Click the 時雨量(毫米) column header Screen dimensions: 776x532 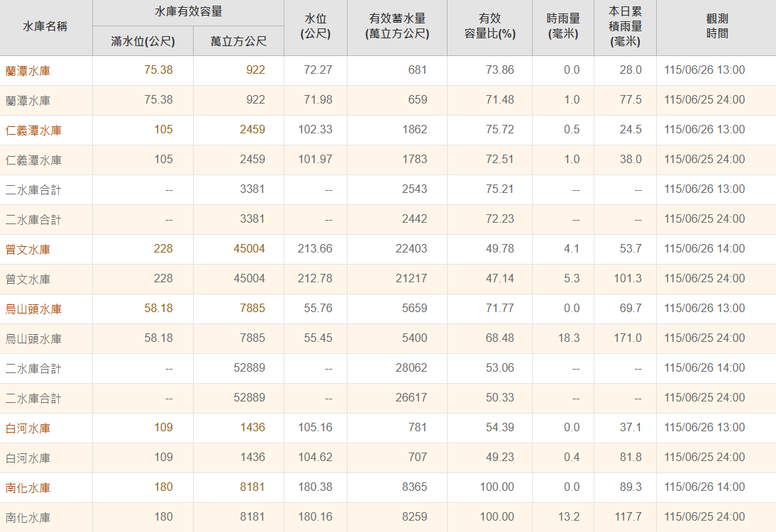pyautogui.click(x=563, y=26)
